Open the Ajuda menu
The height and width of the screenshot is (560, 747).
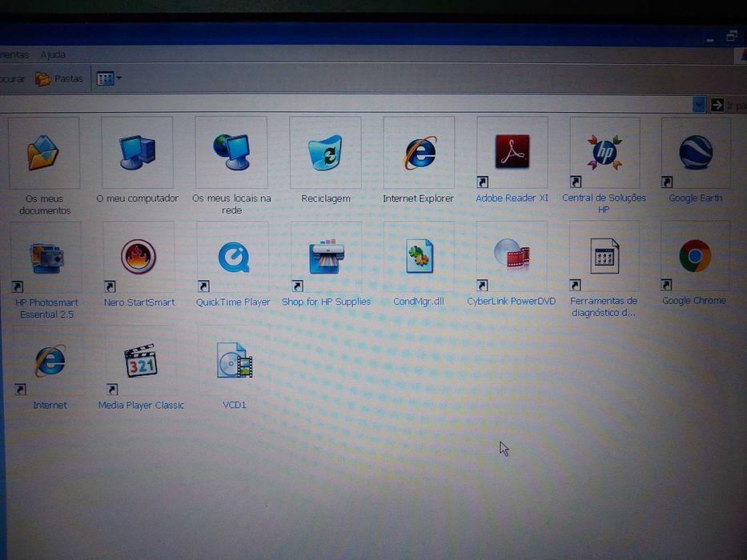click(53, 54)
